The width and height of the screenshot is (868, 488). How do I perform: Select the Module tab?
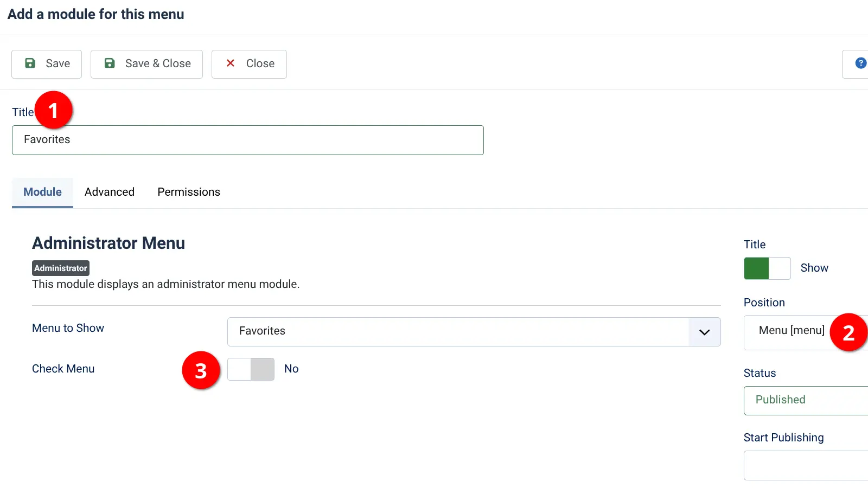click(42, 192)
